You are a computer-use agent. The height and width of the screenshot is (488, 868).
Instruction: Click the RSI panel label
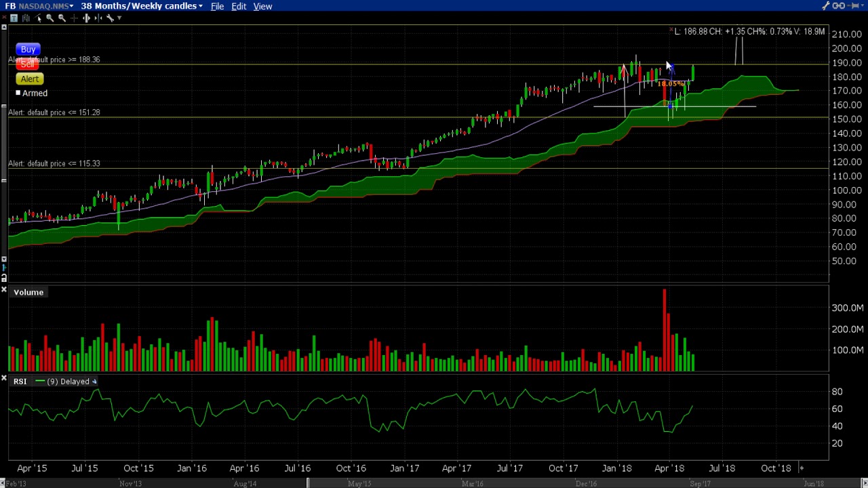20,382
